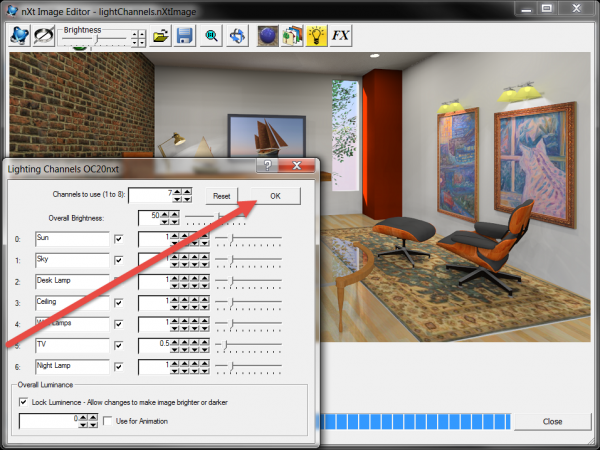Image resolution: width=600 pixels, height=450 pixels.
Task: Click the Channels to use value field
Action: click(150, 195)
